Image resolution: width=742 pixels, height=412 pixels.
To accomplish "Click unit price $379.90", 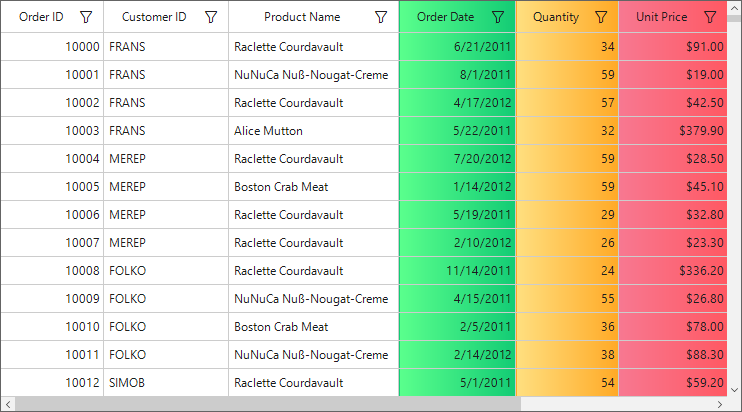I will (673, 131).
